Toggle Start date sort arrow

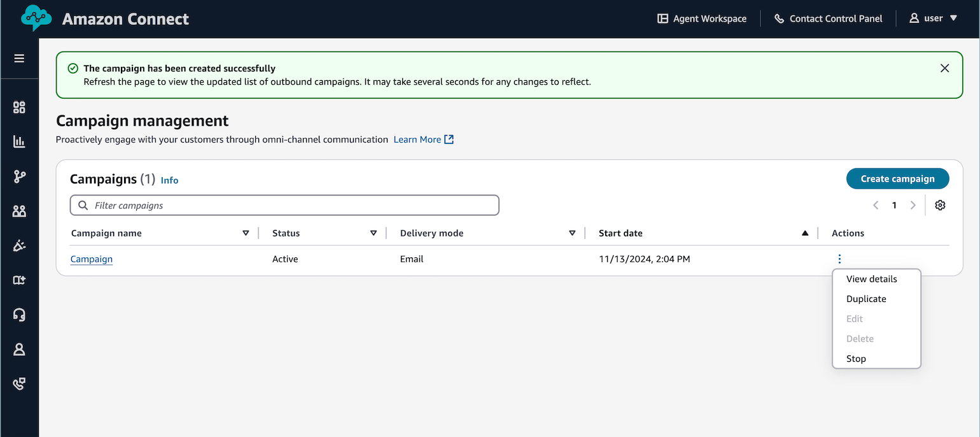tap(805, 233)
